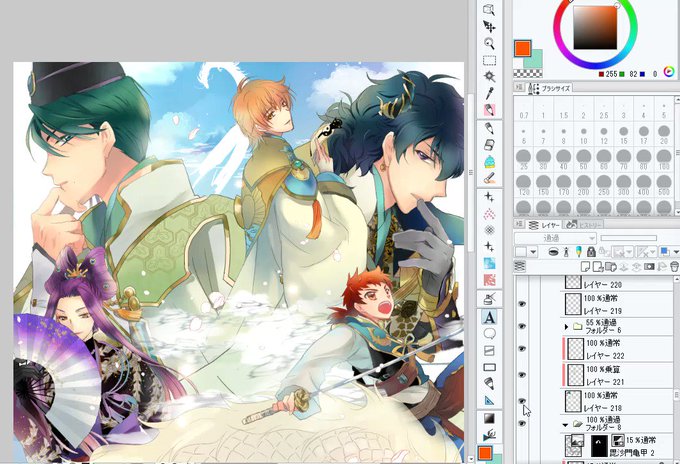Choose brush size 10

point(583,135)
